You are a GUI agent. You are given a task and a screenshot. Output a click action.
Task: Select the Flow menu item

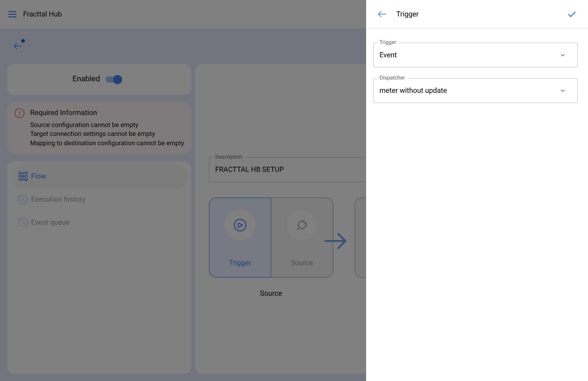[x=39, y=176]
